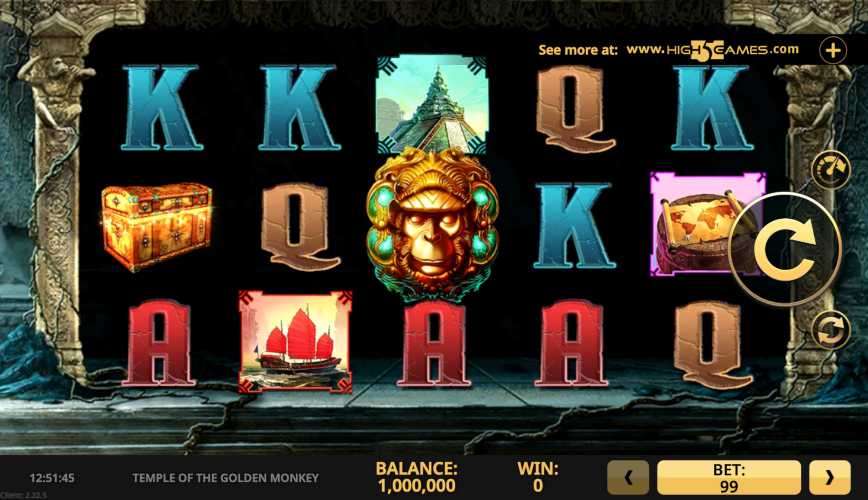Viewport: 868px width, 500px height.
Task: Expand the plus menu button
Action: click(833, 50)
